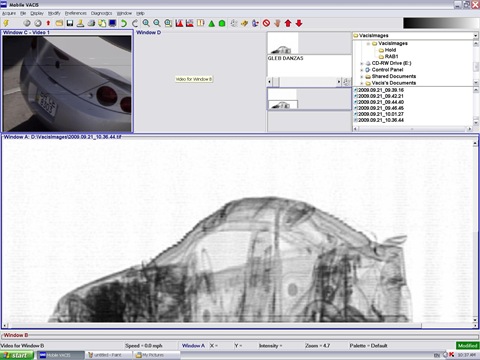The width and height of the screenshot is (480, 360).
Task: Click the gray disc icon beside the small red arrow
Action: (38, 23)
